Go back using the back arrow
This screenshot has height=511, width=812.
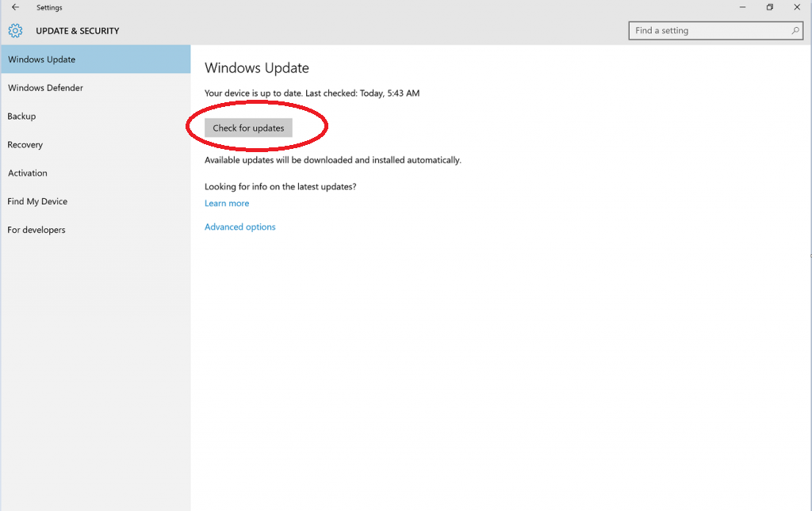15,7
